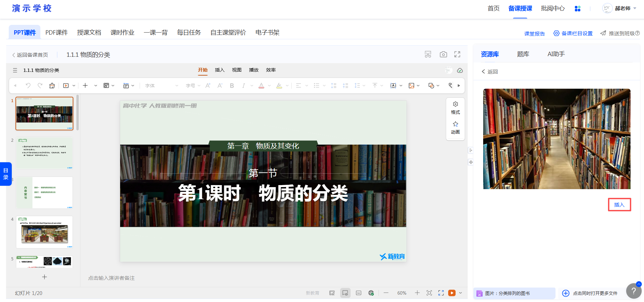
Task: Toggle italic formatting
Action: pos(243,86)
